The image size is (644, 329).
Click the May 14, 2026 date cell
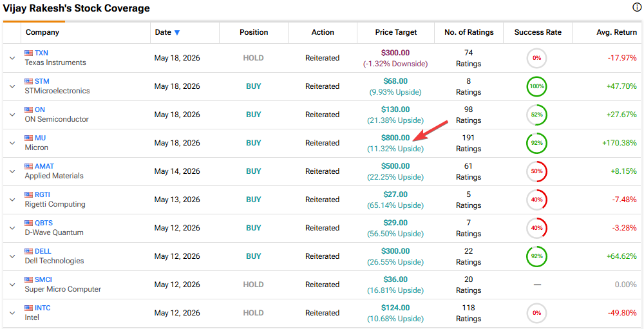tap(177, 171)
